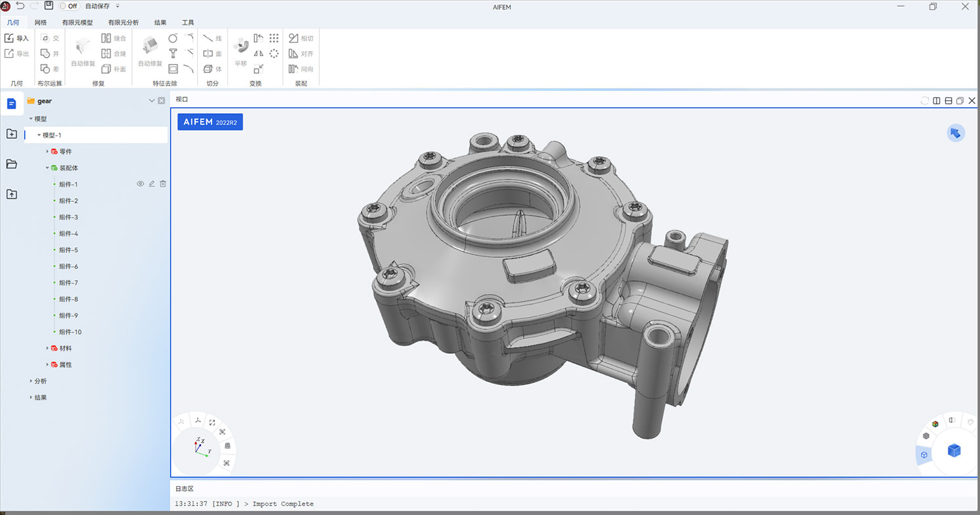The image size is (980, 515).
Task: Collapse the gear project panel chevron
Action: (x=152, y=101)
